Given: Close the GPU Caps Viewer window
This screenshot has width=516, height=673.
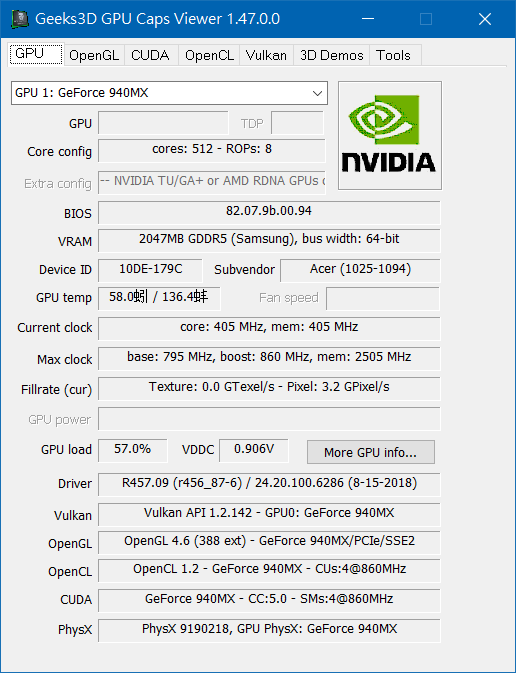Looking at the screenshot, I should tap(485, 19).
